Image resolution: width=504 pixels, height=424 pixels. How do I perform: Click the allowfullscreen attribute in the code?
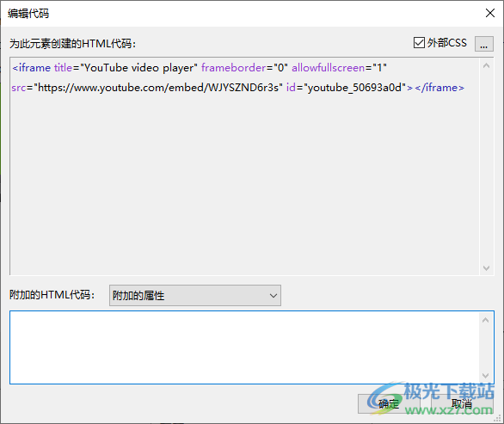tap(329, 68)
